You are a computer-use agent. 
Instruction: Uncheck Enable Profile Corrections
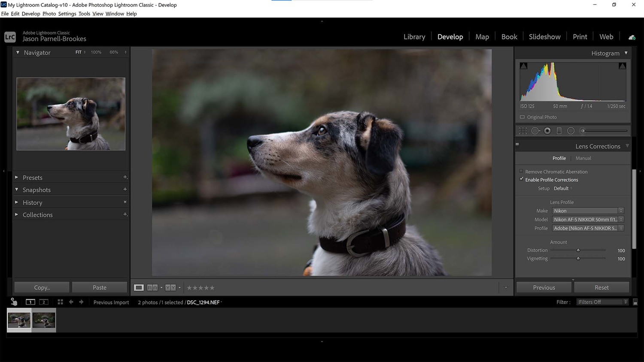pyautogui.click(x=521, y=179)
